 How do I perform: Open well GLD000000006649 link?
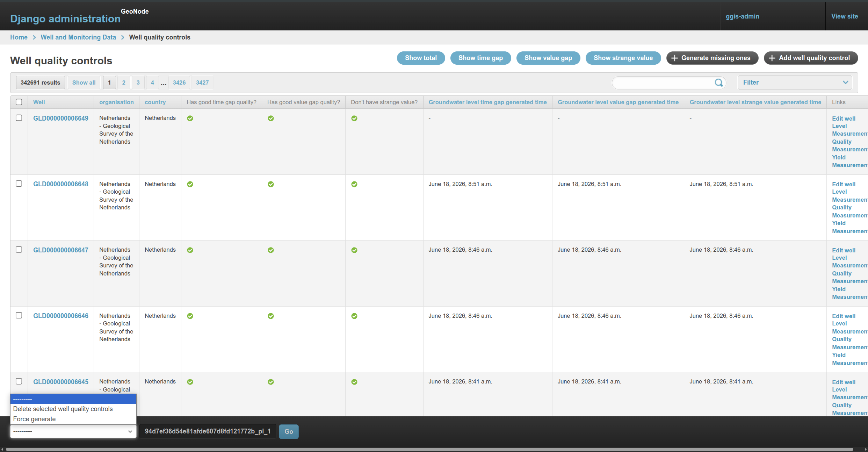click(61, 119)
